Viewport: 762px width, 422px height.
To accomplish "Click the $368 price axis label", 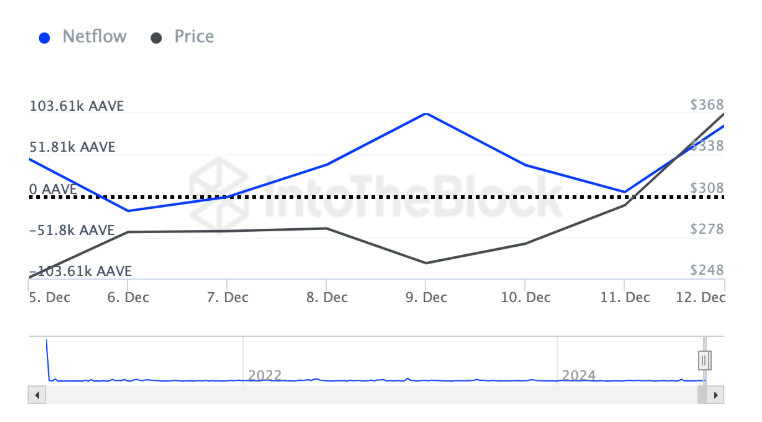I will [x=707, y=105].
